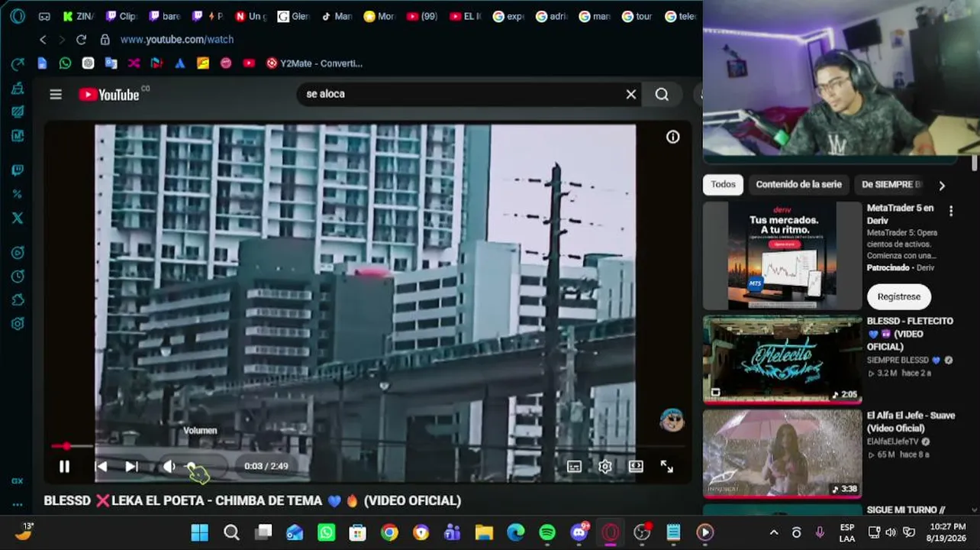Reload the page with the refresh icon
The image size is (980, 550).
[x=81, y=40]
